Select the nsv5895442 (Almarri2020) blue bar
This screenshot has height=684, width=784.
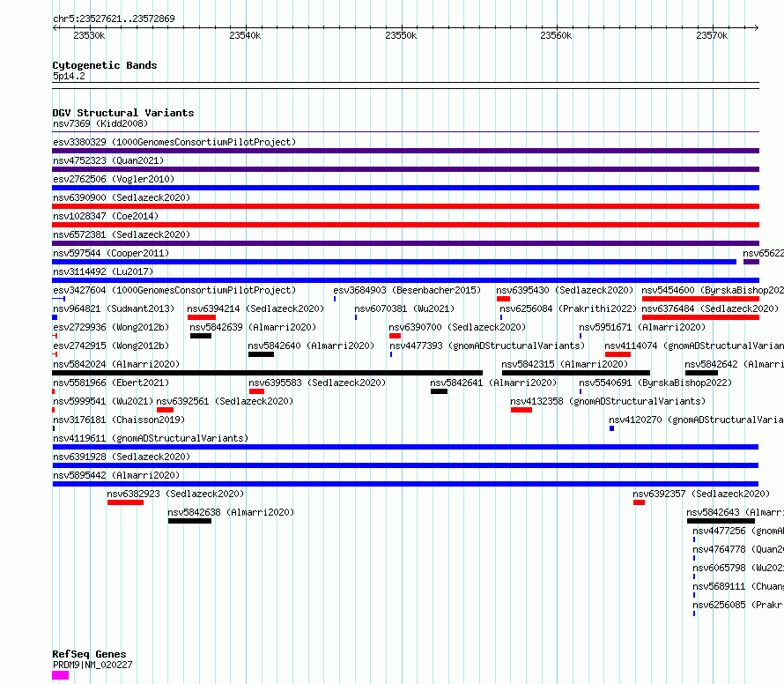pos(405,484)
